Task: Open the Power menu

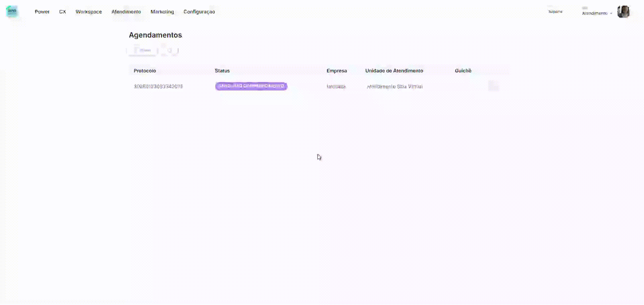Action: [42, 12]
